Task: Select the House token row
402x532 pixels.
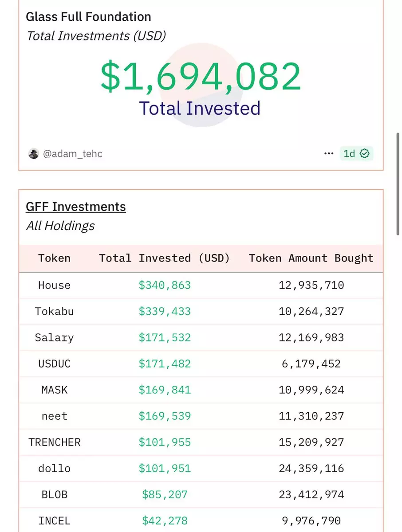Action: [x=201, y=285]
